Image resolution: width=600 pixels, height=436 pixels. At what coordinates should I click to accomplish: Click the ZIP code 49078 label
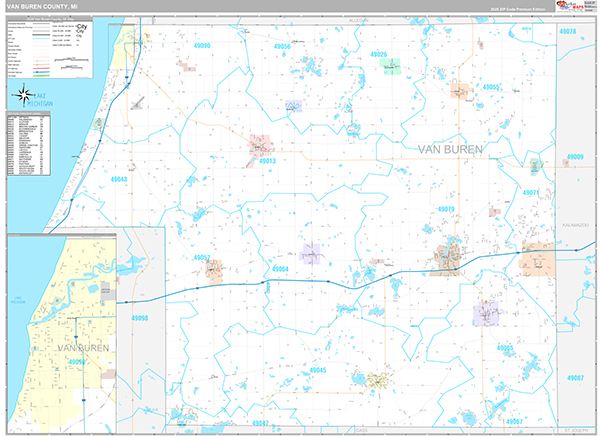click(x=567, y=32)
